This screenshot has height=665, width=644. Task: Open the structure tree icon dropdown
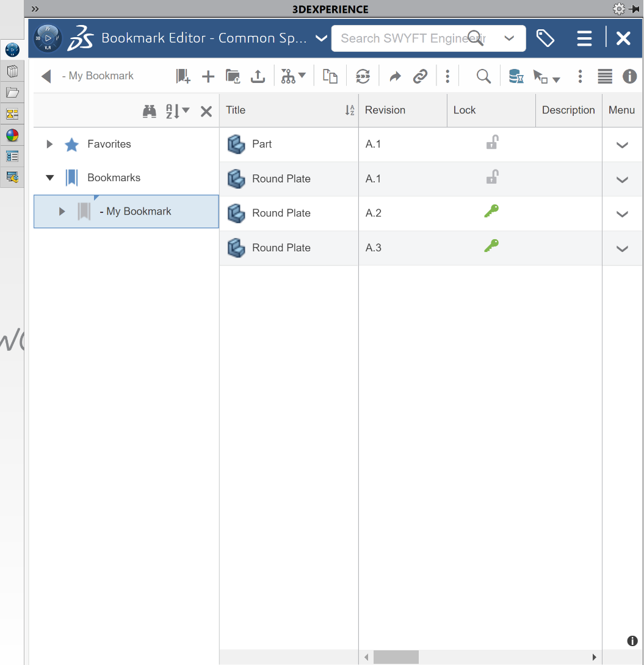click(293, 76)
